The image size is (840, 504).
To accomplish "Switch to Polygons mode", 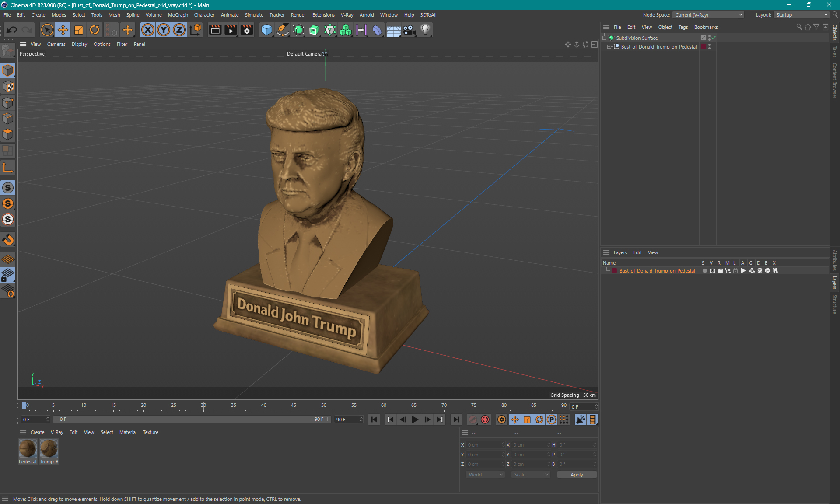I will click(x=8, y=134).
